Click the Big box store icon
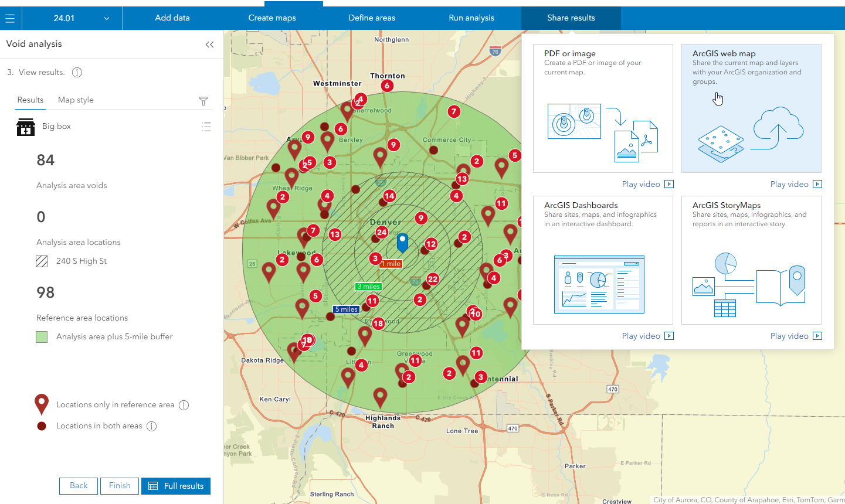 (x=26, y=127)
